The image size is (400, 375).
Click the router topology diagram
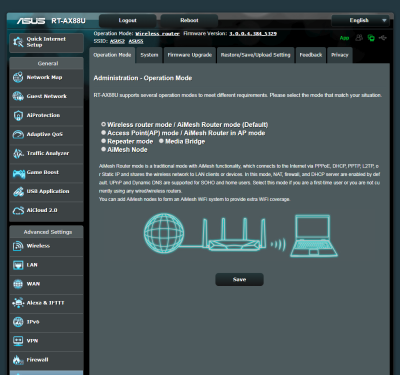241,235
